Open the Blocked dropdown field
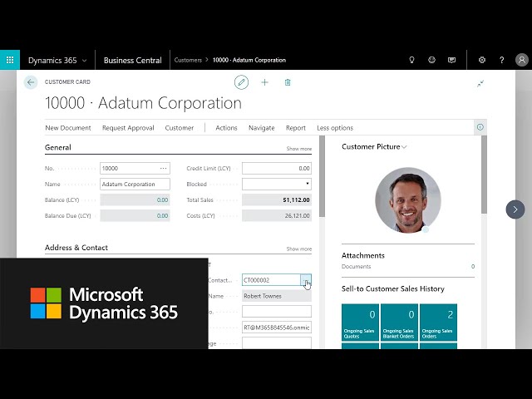The image size is (532, 399). click(x=277, y=184)
